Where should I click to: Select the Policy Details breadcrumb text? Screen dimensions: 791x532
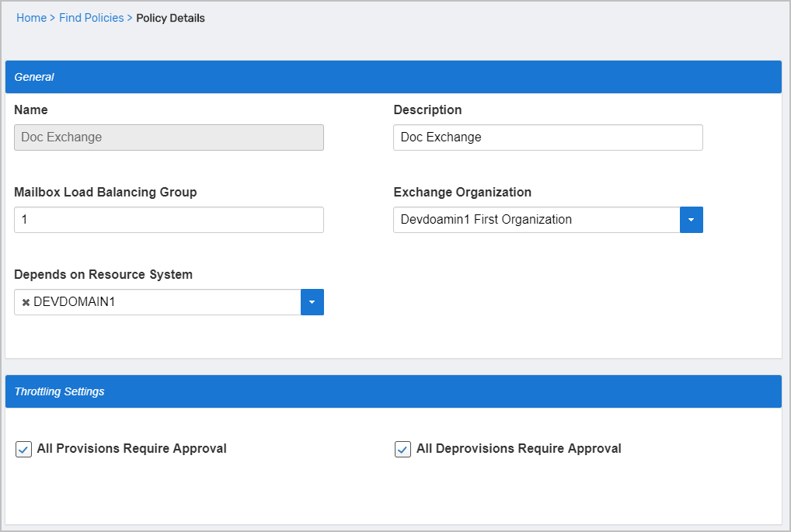(x=170, y=18)
